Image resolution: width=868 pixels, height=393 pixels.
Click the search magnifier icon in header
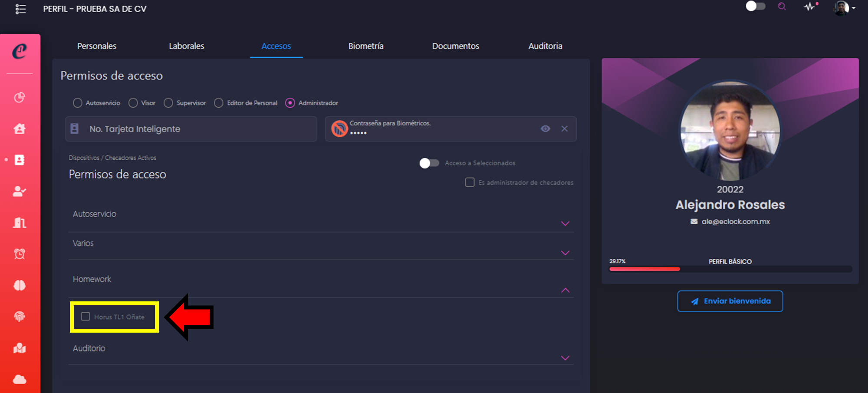pos(782,7)
